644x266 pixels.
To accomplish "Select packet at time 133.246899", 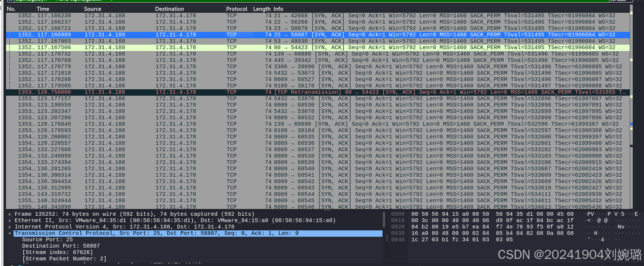I will coord(318,156).
